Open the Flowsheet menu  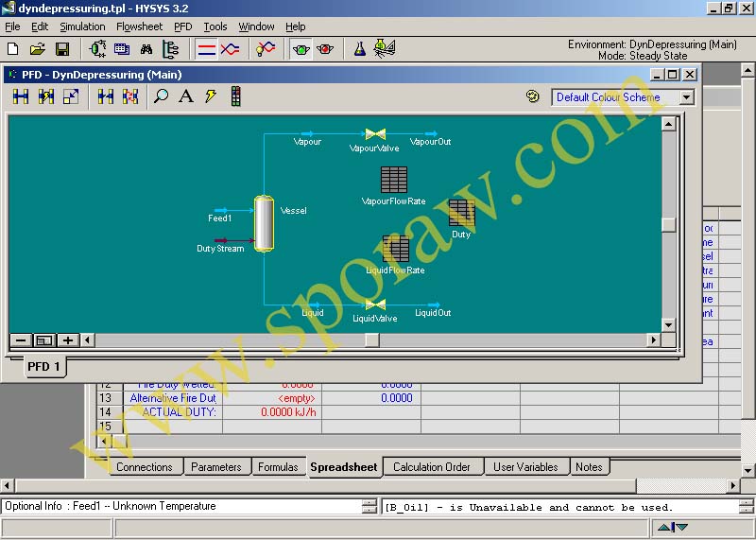click(139, 26)
